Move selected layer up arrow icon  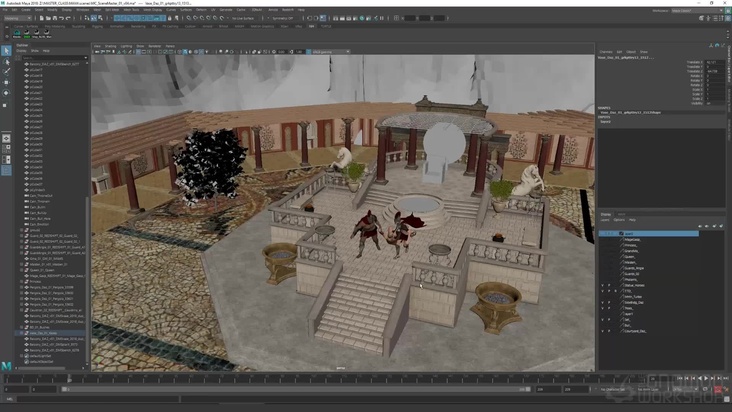[700, 226]
